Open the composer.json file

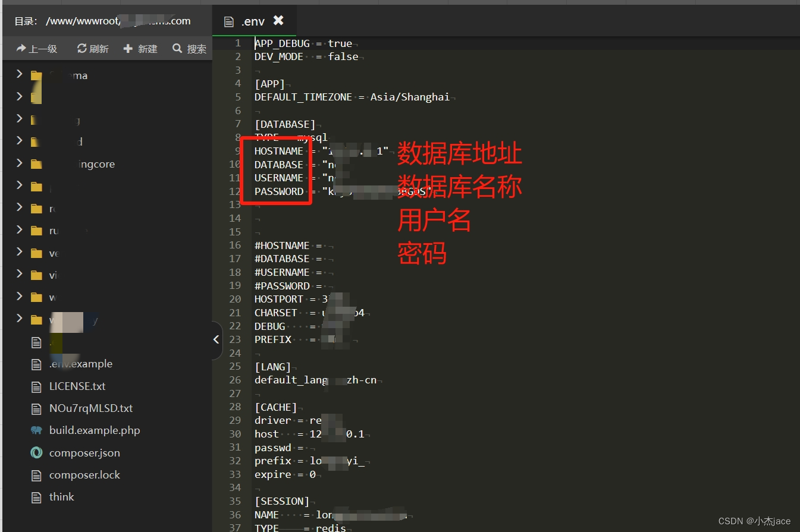pyautogui.click(x=84, y=453)
